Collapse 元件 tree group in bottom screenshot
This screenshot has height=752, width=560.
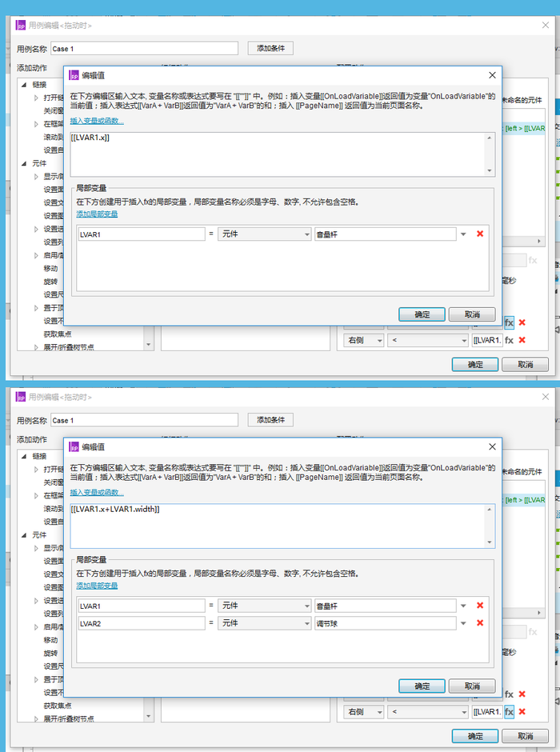tap(24, 535)
